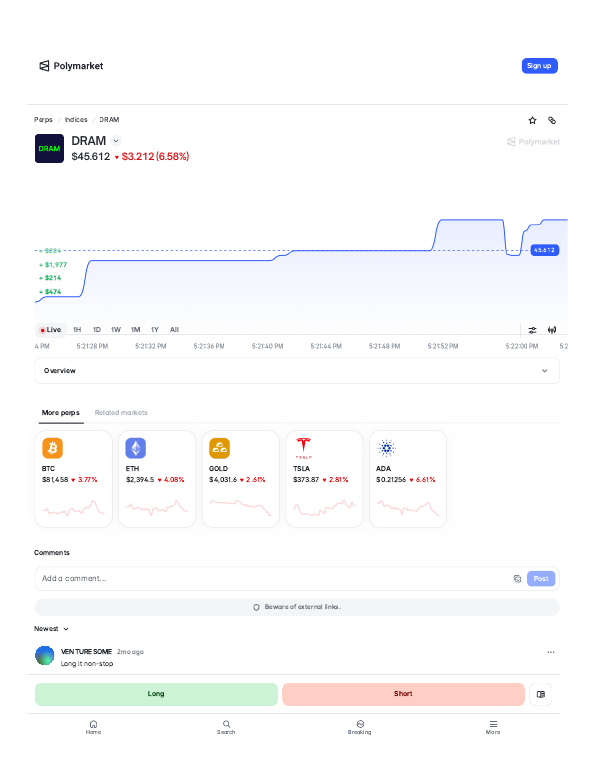Click the +$1,977 trade label on chart
The height and width of the screenshot is (770, 595).
(54, 265)
